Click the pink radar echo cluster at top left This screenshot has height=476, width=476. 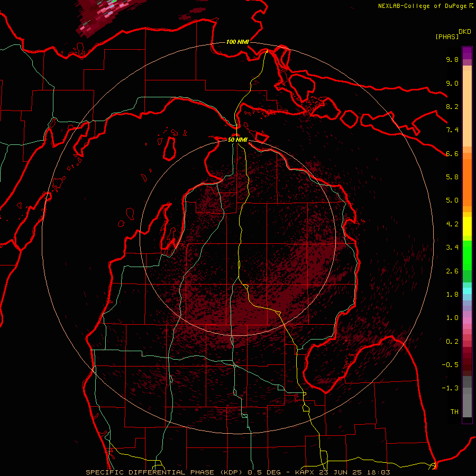(x=105, y=17)
